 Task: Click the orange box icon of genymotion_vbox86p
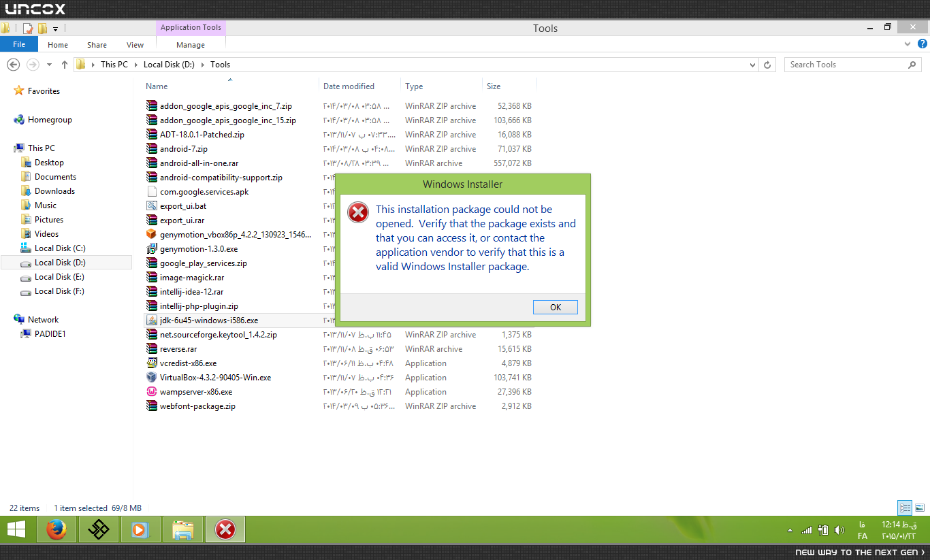coord(152,235)
